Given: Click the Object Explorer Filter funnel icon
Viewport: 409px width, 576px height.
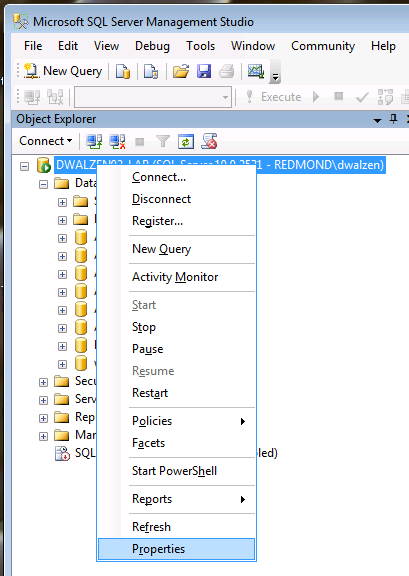Looking at the screenshot, I should [x=162, y=141].
